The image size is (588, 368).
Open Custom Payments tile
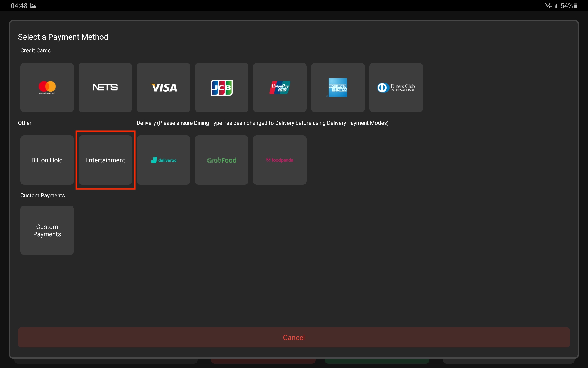(x=47, y=230)
